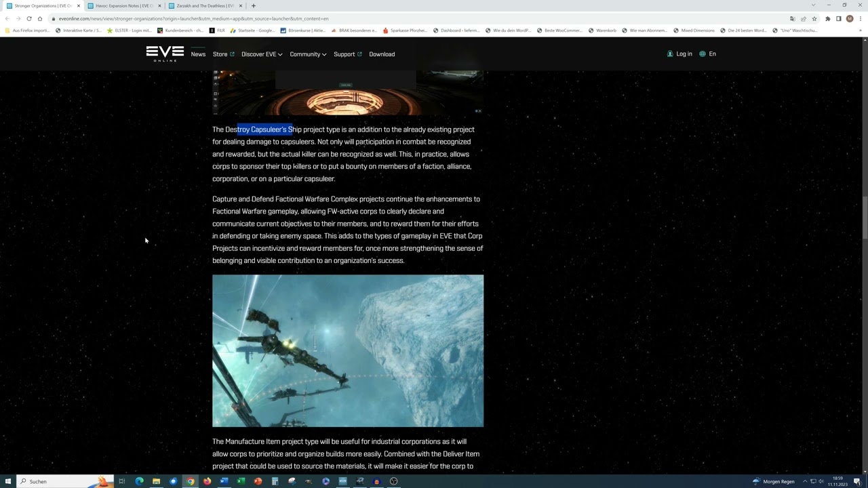
Task: Open the En language selector
Action: [x=707, y=54]
